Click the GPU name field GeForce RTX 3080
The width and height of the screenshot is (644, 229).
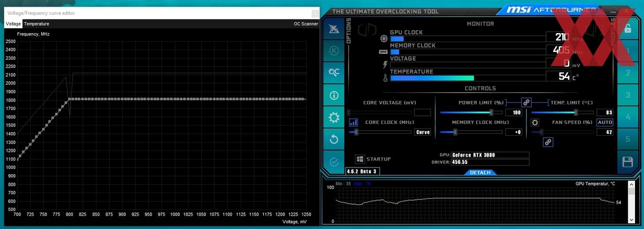[490, 155]
